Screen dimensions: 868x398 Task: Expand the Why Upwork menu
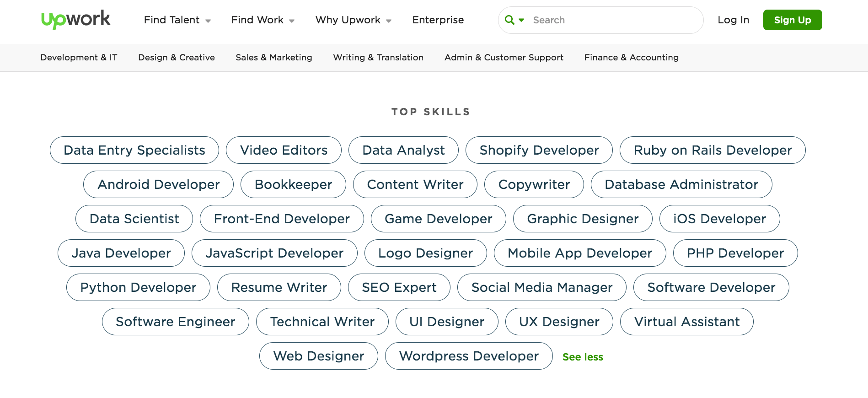(354, 20)
